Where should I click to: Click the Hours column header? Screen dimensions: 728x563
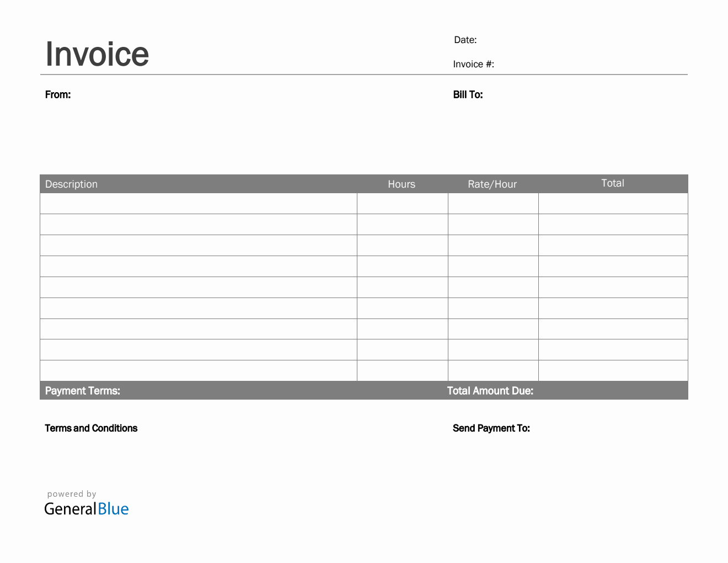tap(402, 184)
